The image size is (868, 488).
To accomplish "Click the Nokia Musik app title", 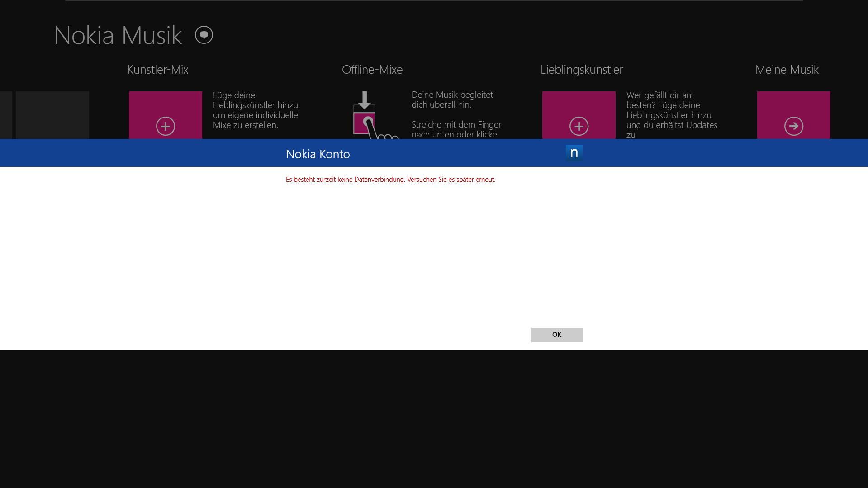I will 118,35.
